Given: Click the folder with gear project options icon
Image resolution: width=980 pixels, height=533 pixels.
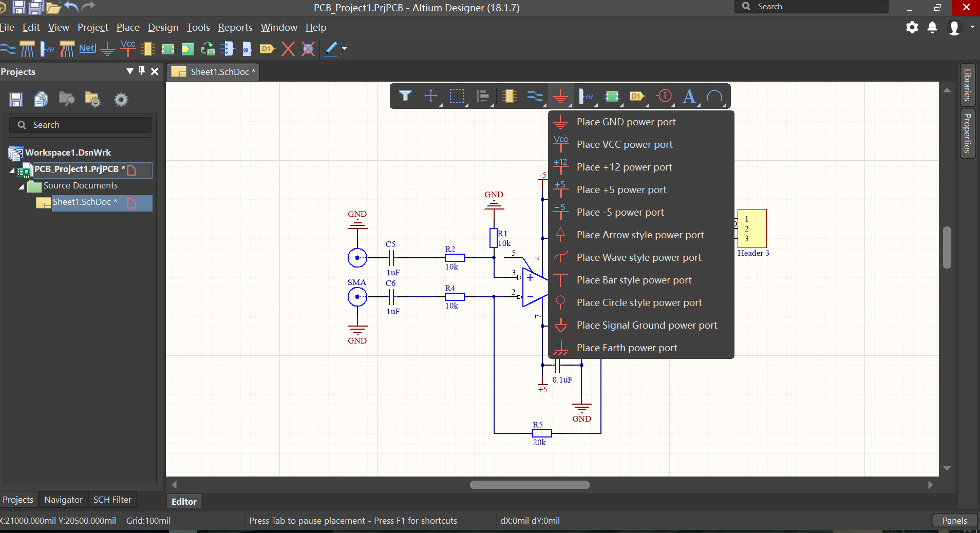Looking at the screenshot, I should (92, 99).
